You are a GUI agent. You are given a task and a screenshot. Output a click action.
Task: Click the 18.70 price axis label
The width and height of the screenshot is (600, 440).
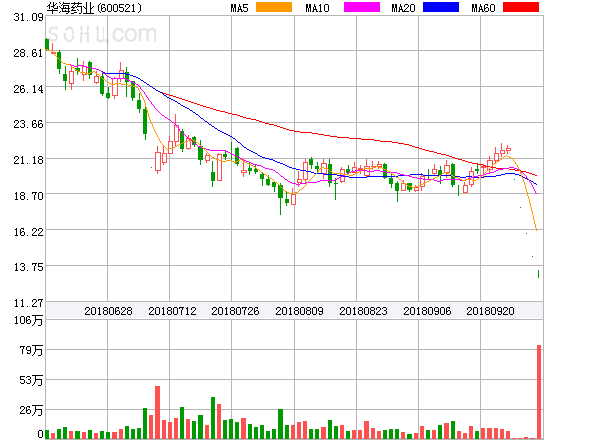pos(28,196)
